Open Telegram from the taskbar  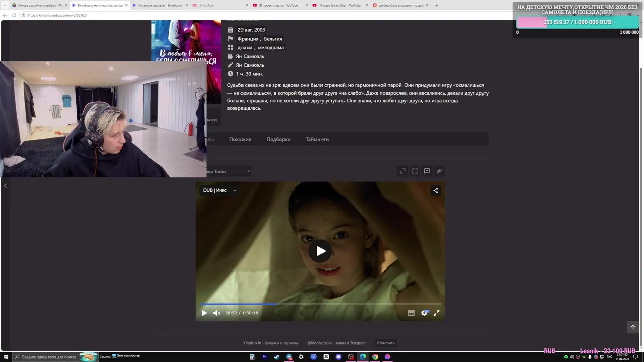pos(289,357)
